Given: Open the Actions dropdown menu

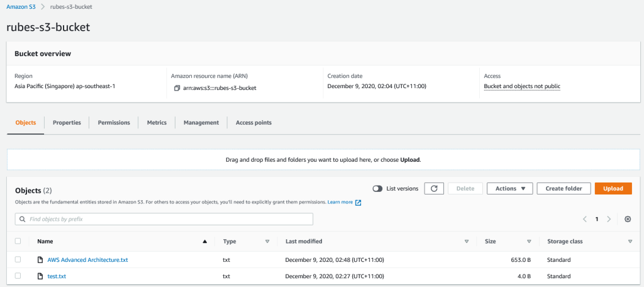Looking at the screenshot, I should [509, 189].
